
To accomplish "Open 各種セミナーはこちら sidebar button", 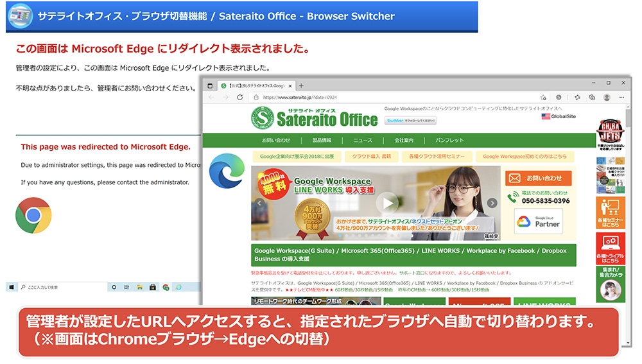I will 611,213.
